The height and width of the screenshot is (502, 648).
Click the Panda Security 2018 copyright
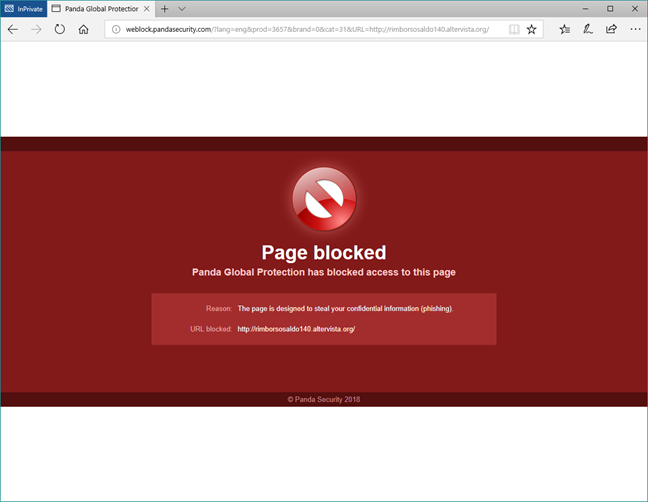pos(324,400)
